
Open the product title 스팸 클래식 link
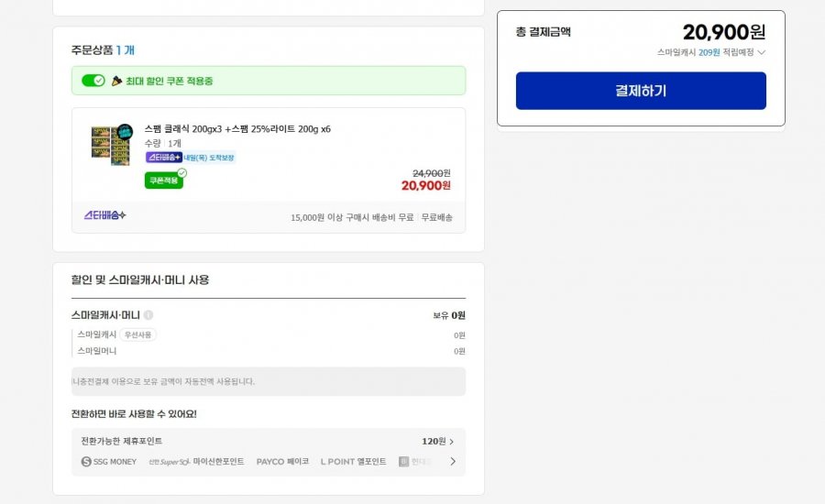tap(237, 129)
